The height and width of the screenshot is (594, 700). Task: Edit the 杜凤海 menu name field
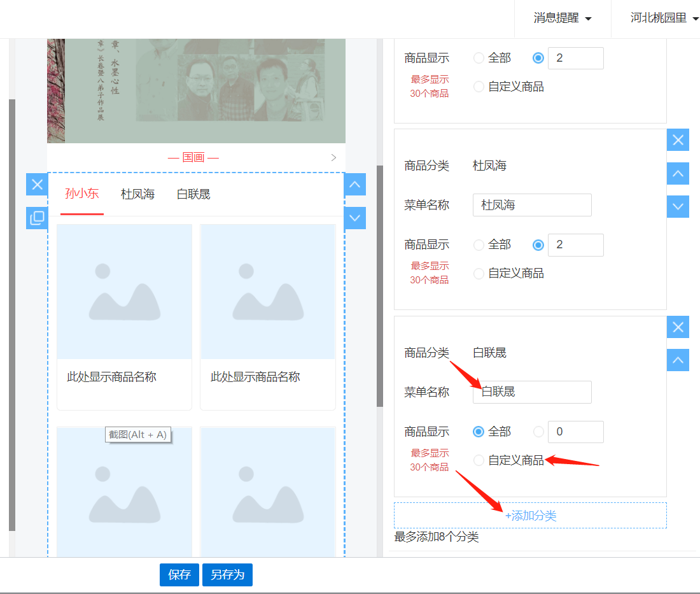point(532,205)
